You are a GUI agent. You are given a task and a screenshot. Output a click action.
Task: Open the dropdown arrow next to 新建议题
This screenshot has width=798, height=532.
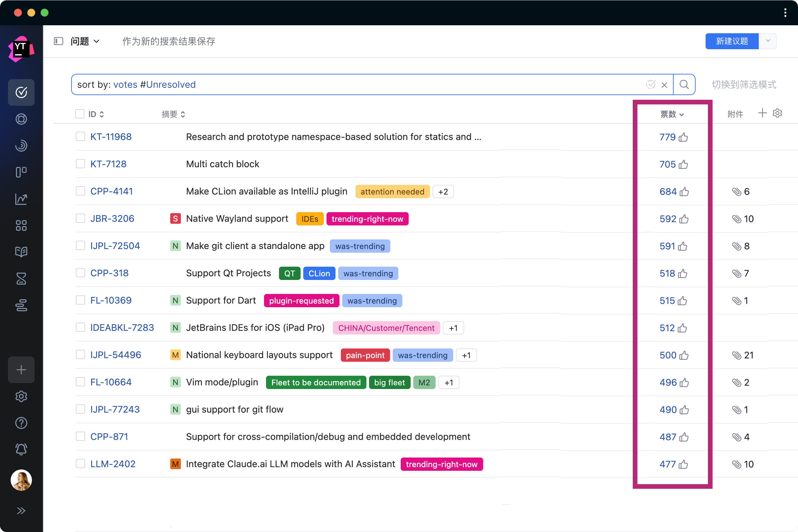[x=768, y=41]
